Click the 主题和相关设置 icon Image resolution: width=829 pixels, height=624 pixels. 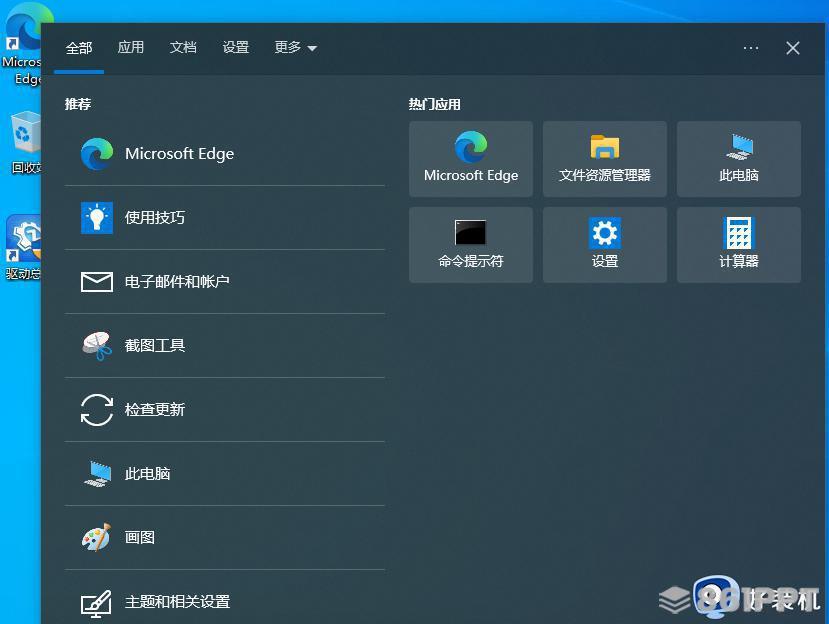(x=96, y=603)
